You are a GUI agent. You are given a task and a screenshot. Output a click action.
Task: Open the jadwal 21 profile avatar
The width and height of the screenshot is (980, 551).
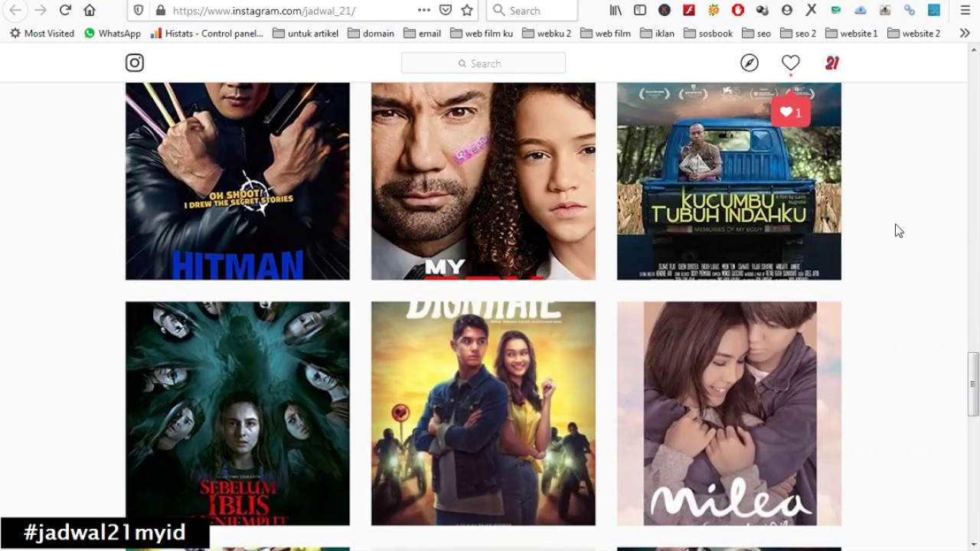click(832, 63)
